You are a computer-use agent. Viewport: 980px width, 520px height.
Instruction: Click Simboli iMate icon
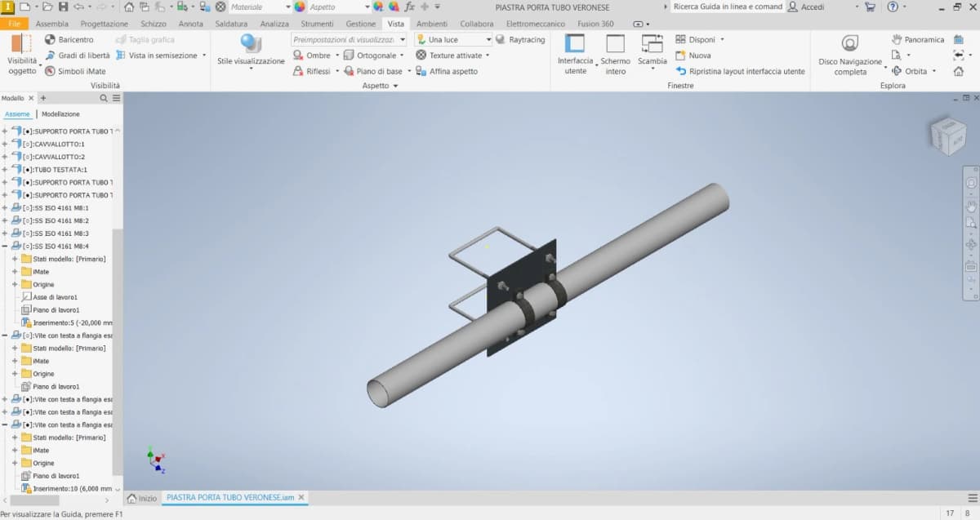(x=51, y=71)
